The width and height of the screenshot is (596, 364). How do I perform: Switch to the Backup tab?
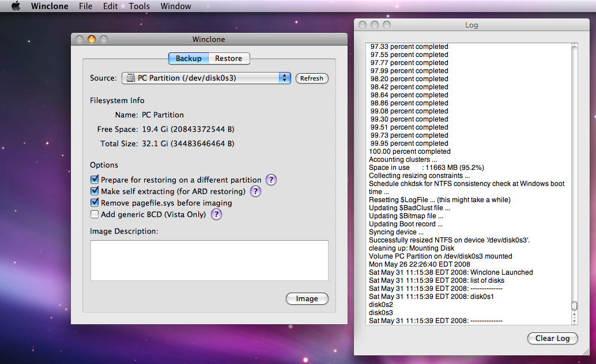[188, 59]
